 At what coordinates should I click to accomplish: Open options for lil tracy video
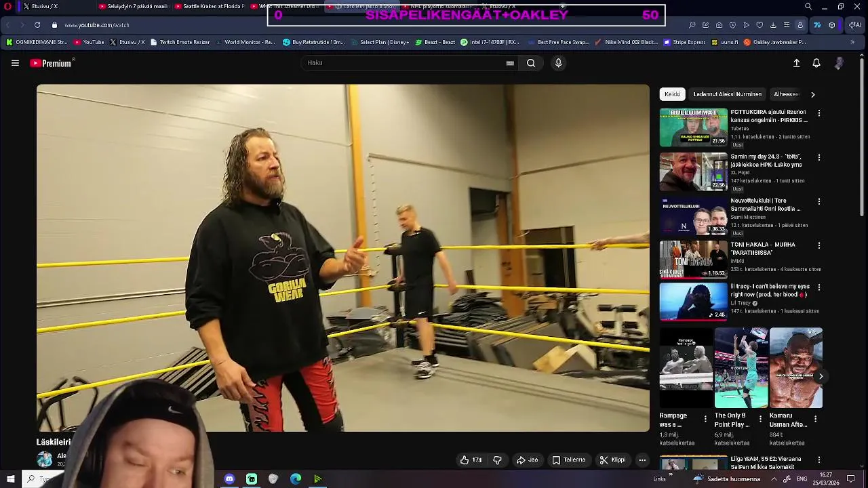click(819, 287)
